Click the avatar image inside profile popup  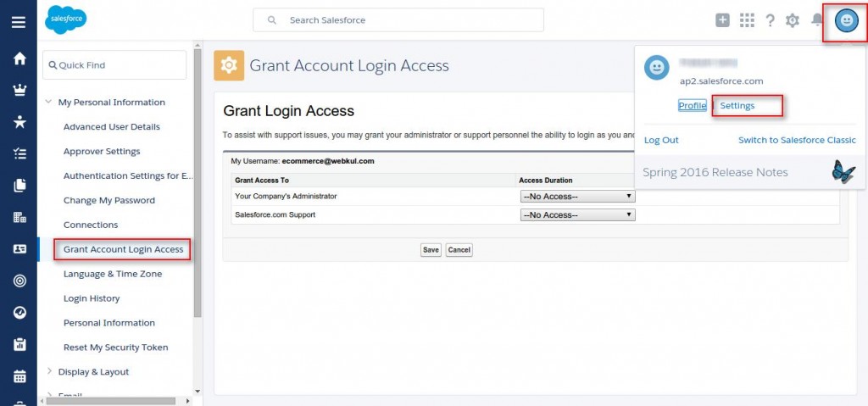coord(657,68)
